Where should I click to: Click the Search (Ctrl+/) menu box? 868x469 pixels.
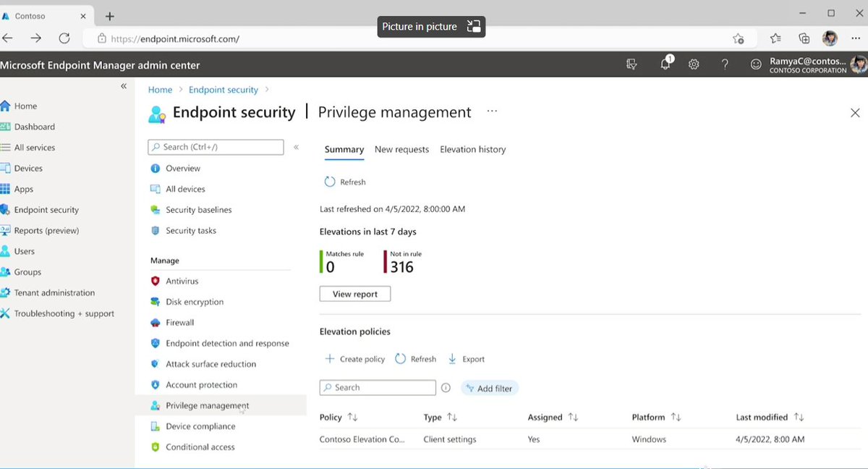click(x=216, y=147)
